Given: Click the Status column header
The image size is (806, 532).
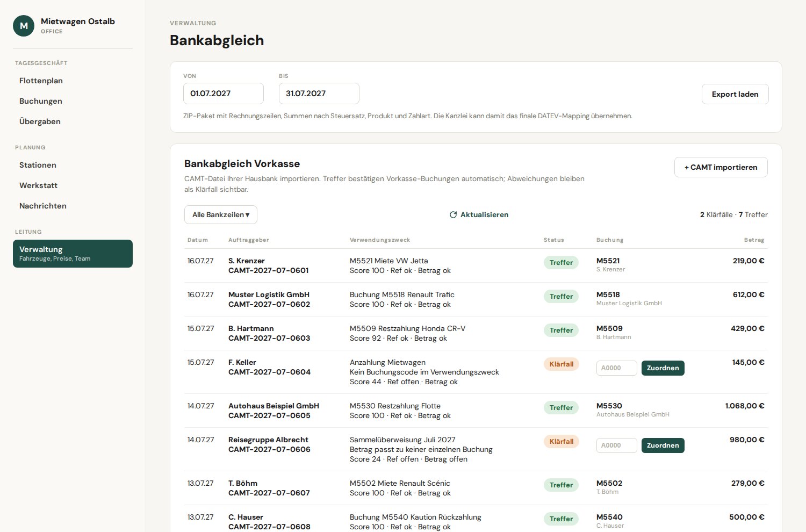Looking at the screenshot, I should click(553, 240).
